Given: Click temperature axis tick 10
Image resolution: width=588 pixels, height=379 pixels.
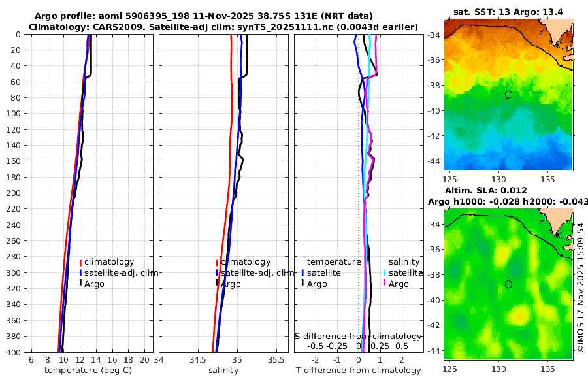Looking at the screenshot, I should [x=63, y=360].
